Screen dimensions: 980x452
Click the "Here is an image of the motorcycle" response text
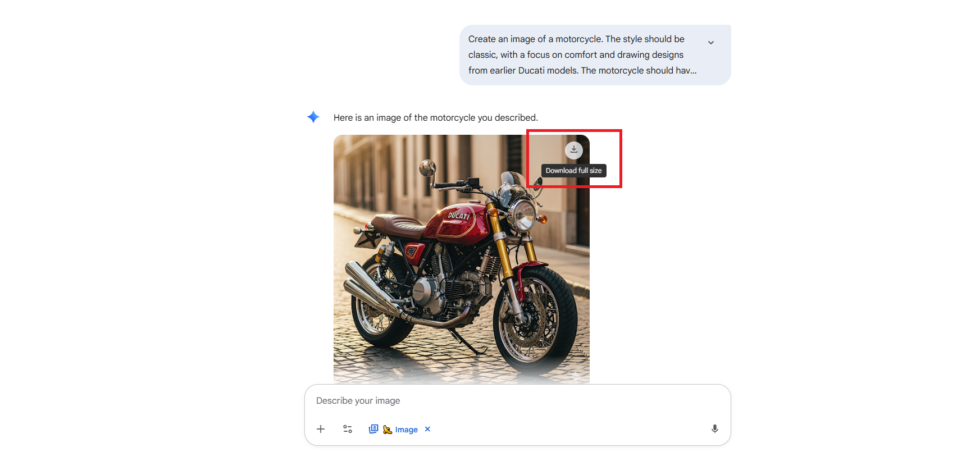tap(436, 117)
